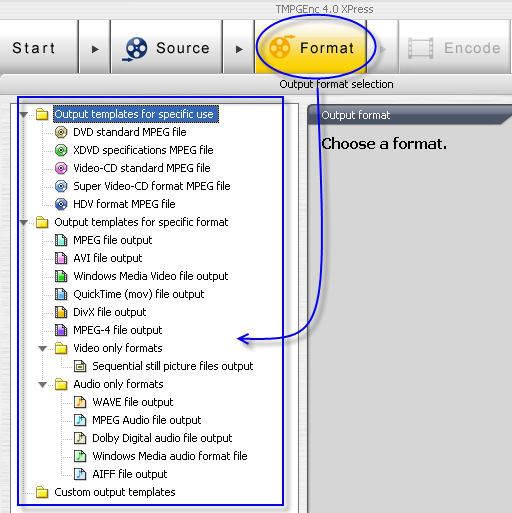The image size is (512, 513).
Task: Click the WAVE file output icon
Action: (x=80, y=402)
